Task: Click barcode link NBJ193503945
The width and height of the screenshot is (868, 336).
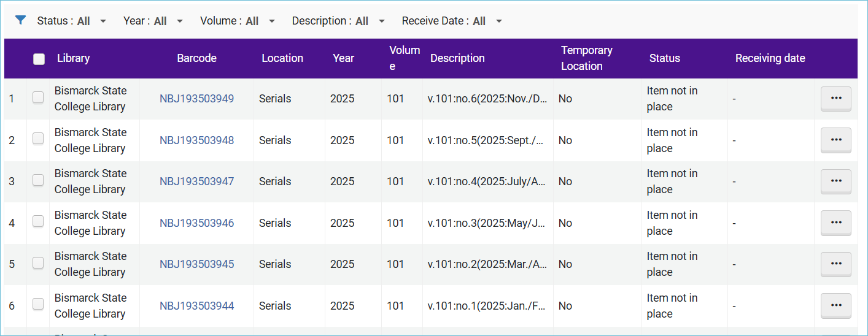Action: (196, 264)
